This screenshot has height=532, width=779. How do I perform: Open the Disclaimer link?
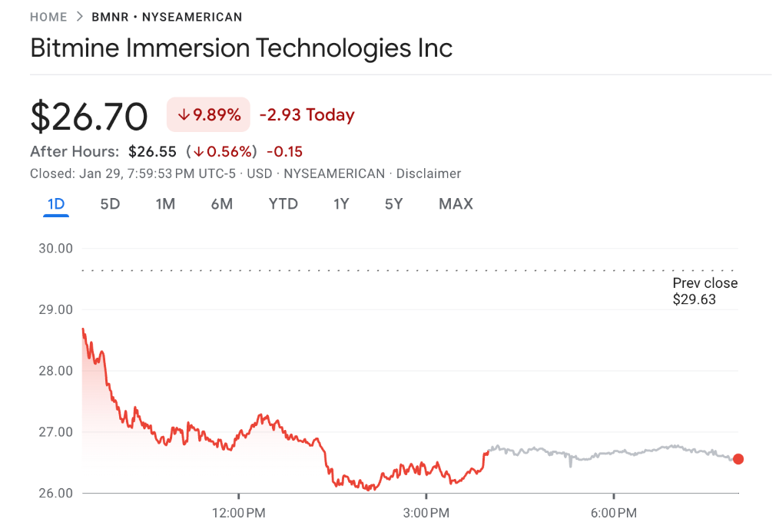[429, 173]
